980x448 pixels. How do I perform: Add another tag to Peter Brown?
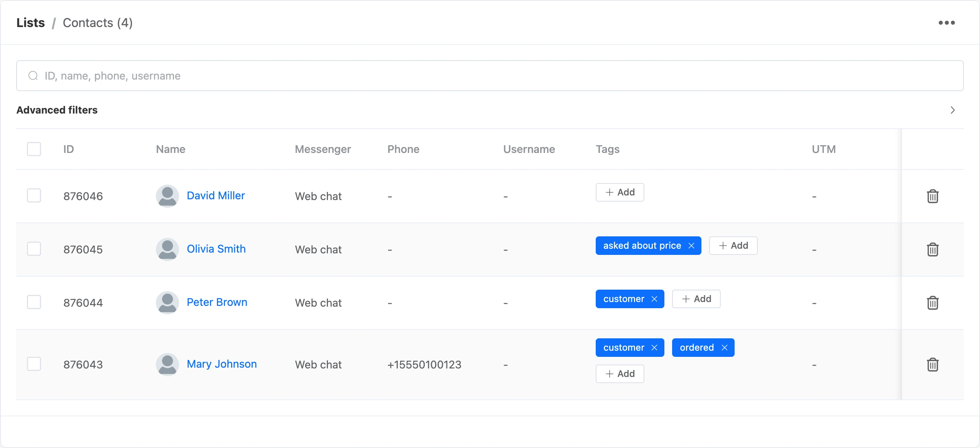tap(696, 299)
